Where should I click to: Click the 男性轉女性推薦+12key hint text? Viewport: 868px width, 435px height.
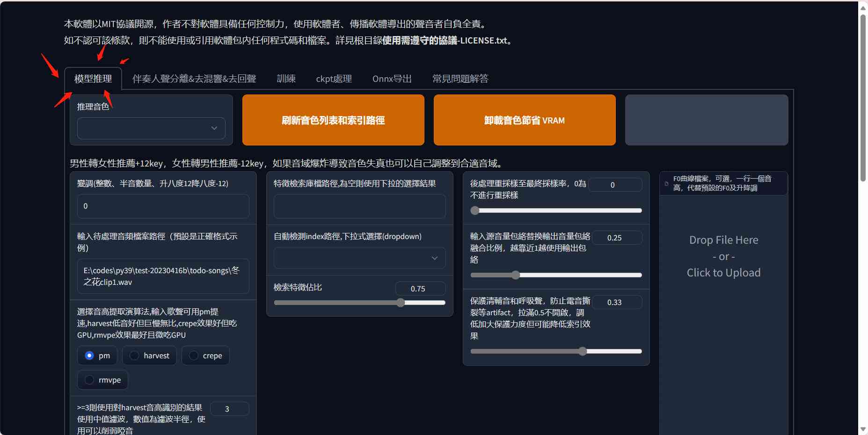pyautogui.click(x=287, y=163)
